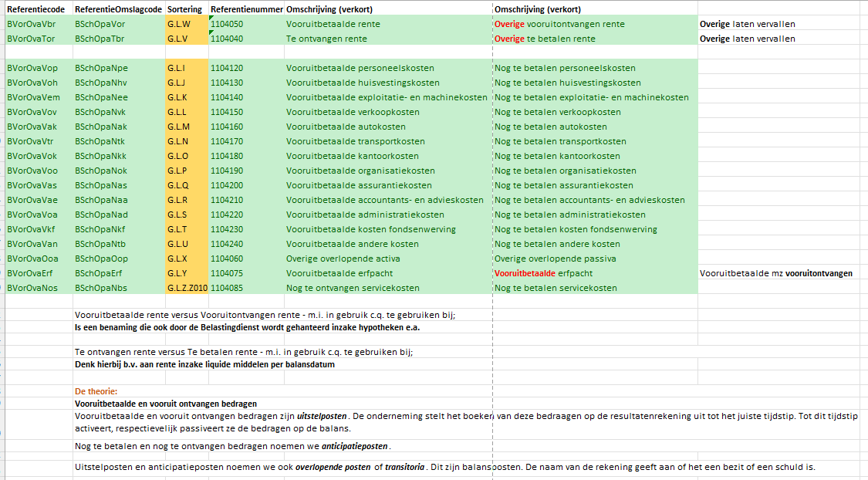Select sorting cell G.L.Q
The height and width of the screenshot is (480, 868).
coord(187,185)
